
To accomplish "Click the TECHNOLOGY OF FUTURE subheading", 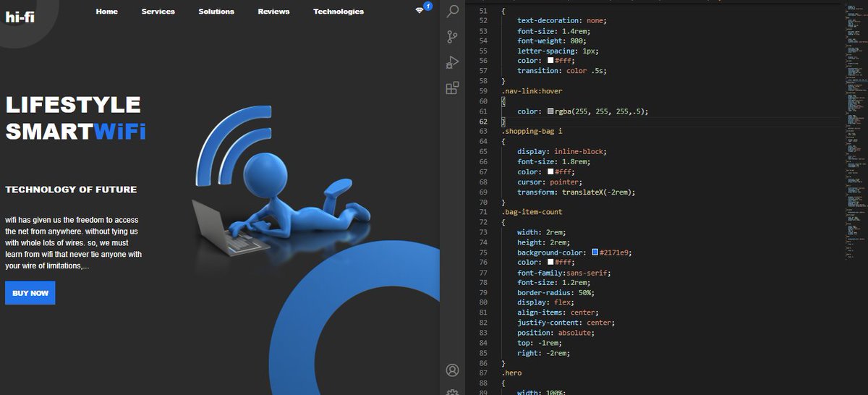I will (x=71, y=190).
